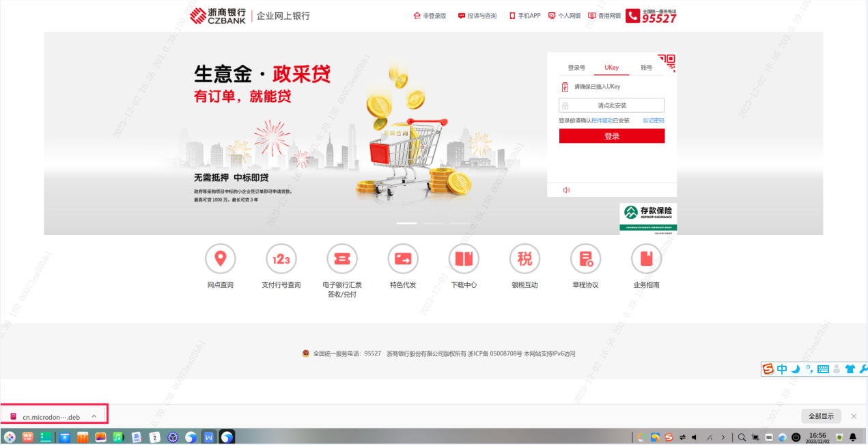The width and height of the screenshot is (868, 445).
Task: Switch to the 账号 login tab
Action: pos(646,68)
